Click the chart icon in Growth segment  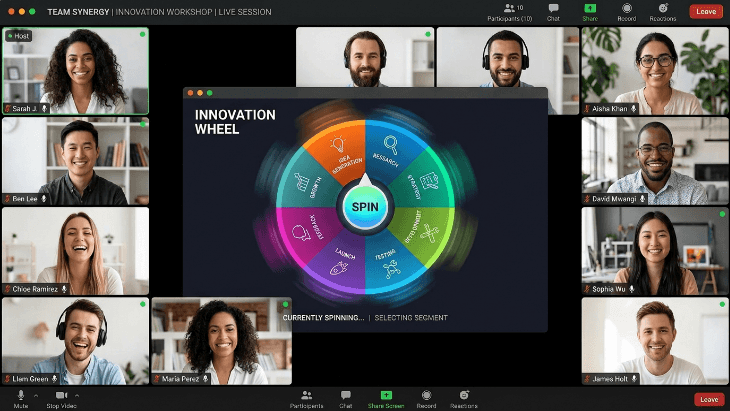(302, 182)
